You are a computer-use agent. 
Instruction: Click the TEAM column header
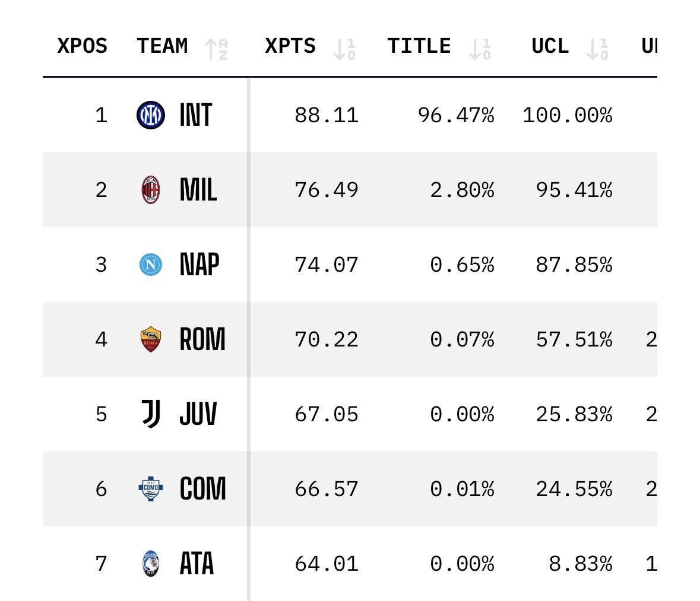click(162, 46)
